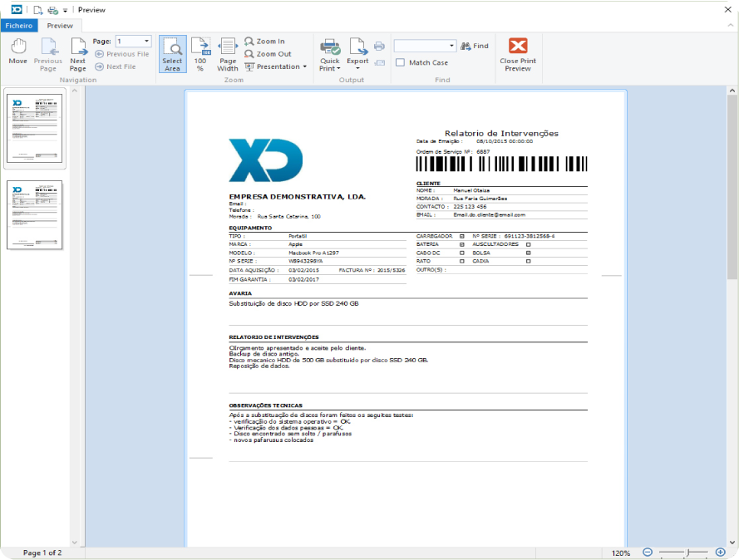This screenshot has width=739, height=560.
Task: Set zoom to 100 %
Action: [200, 53]
